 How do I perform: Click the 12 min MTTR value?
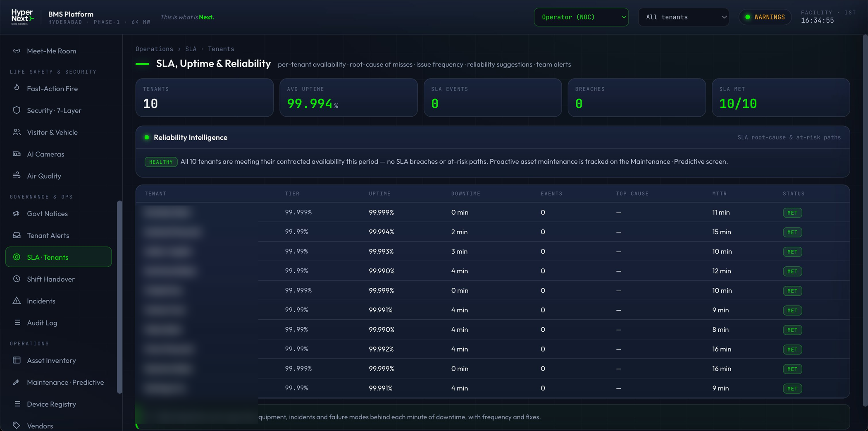(x=721, y=271)
